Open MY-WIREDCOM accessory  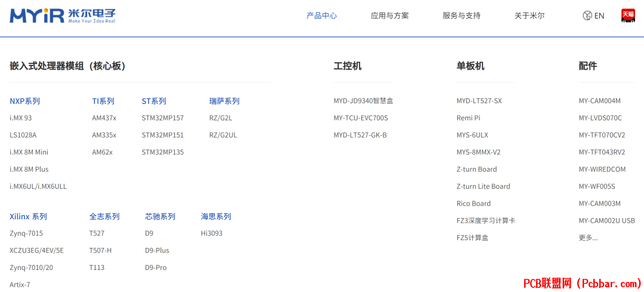click(x=602, y=169)
